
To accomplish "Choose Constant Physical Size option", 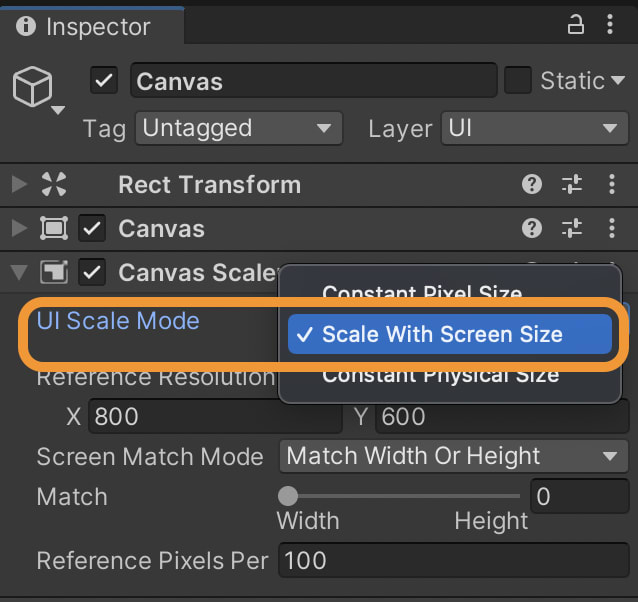I will [441, 376].
